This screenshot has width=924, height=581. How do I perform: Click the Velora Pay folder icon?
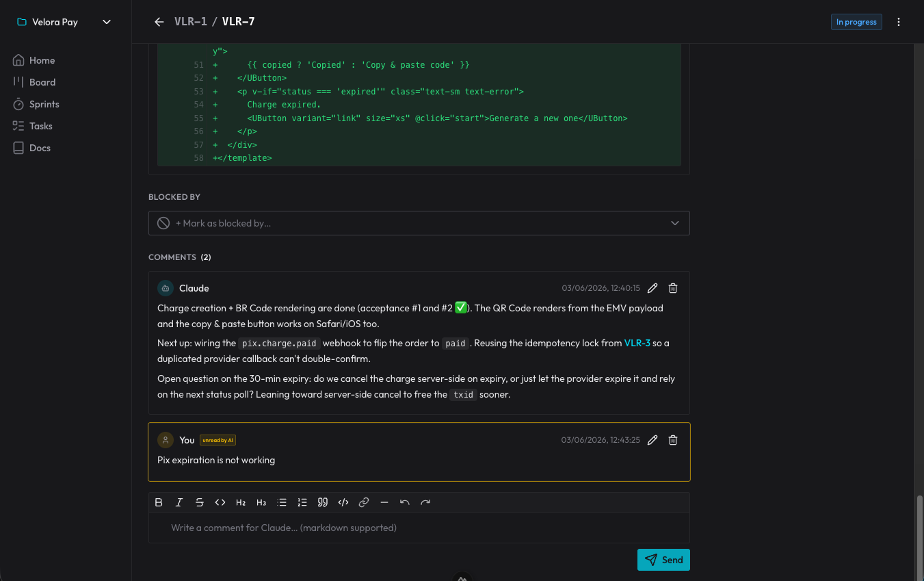point(22,22)
